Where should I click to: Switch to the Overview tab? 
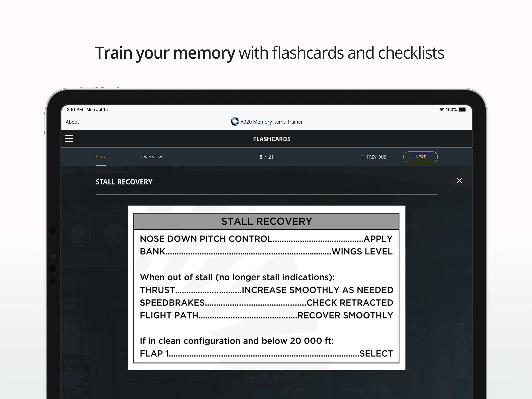[x=151, y=157]
